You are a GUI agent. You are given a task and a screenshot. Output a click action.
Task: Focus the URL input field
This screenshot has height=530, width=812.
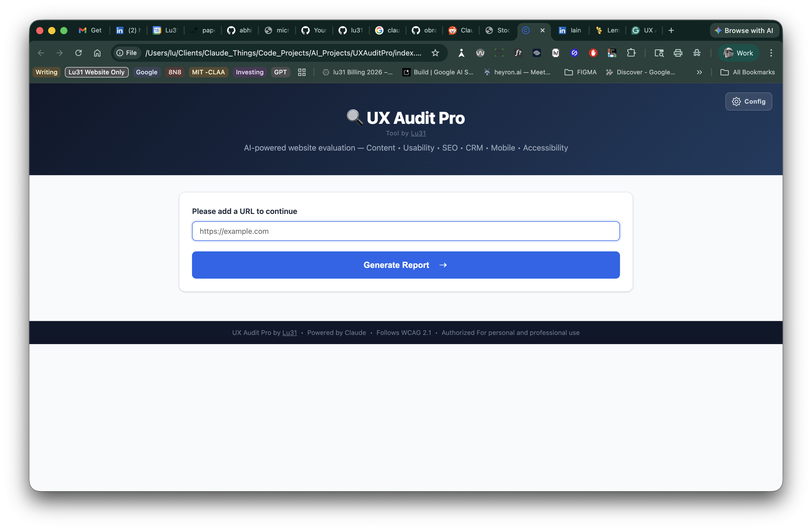(406, 231)
